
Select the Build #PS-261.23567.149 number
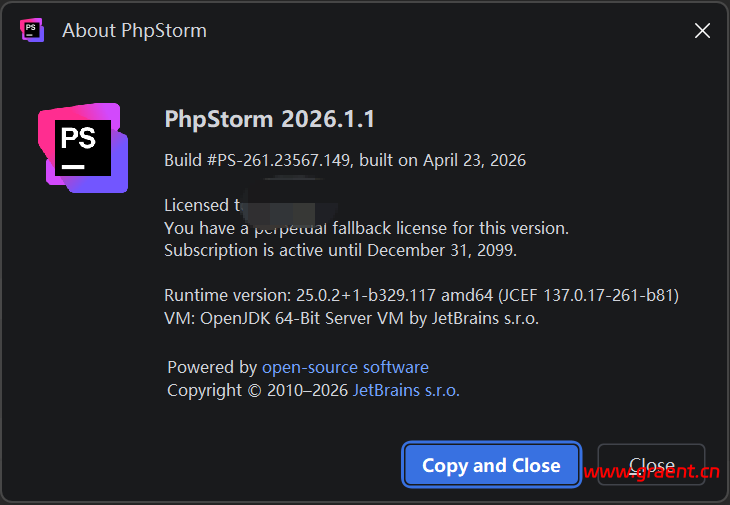(x=257, y=160)
